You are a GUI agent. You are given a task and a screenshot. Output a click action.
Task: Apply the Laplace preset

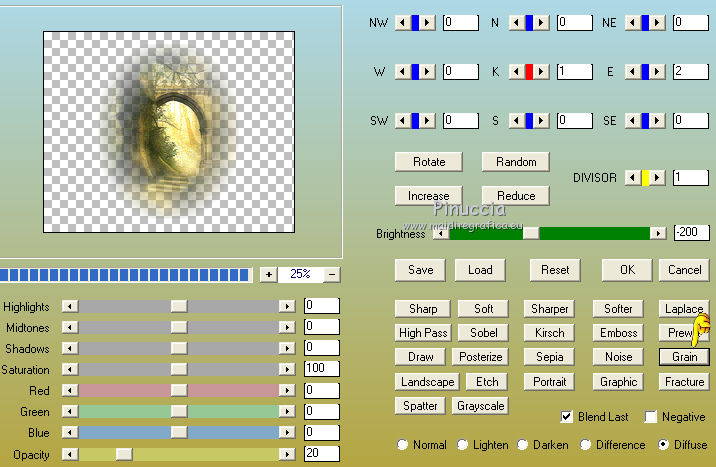coord(684,309)
